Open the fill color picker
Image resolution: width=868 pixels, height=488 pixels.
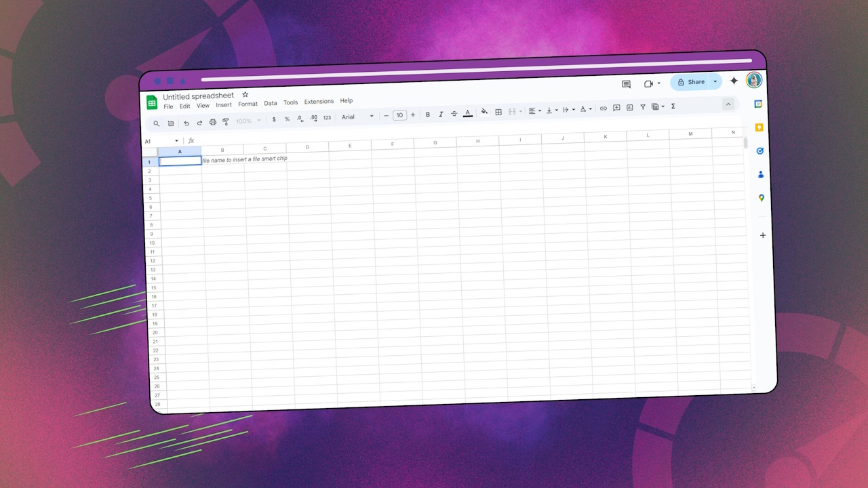484,113
